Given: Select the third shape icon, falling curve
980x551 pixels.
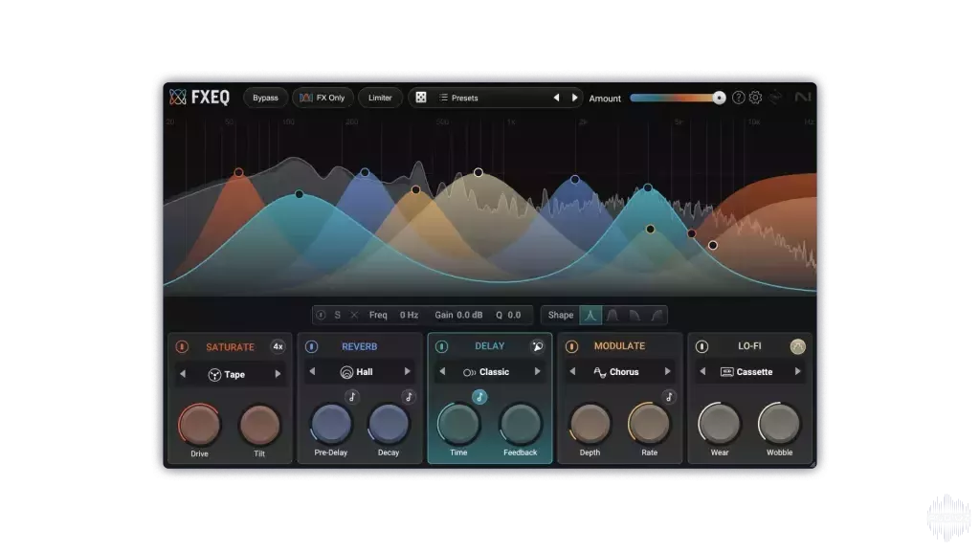Looking at the screenshot, I should pos(635,315).
